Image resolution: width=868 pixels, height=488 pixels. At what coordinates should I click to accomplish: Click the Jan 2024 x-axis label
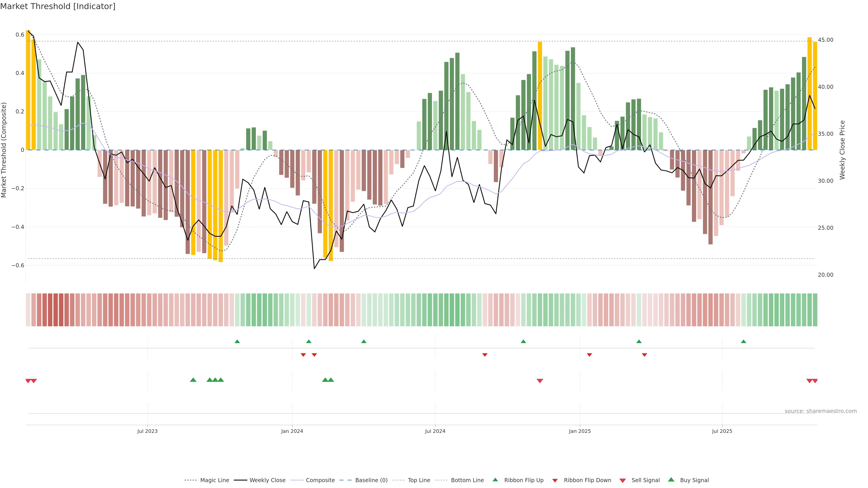[292, 431]
